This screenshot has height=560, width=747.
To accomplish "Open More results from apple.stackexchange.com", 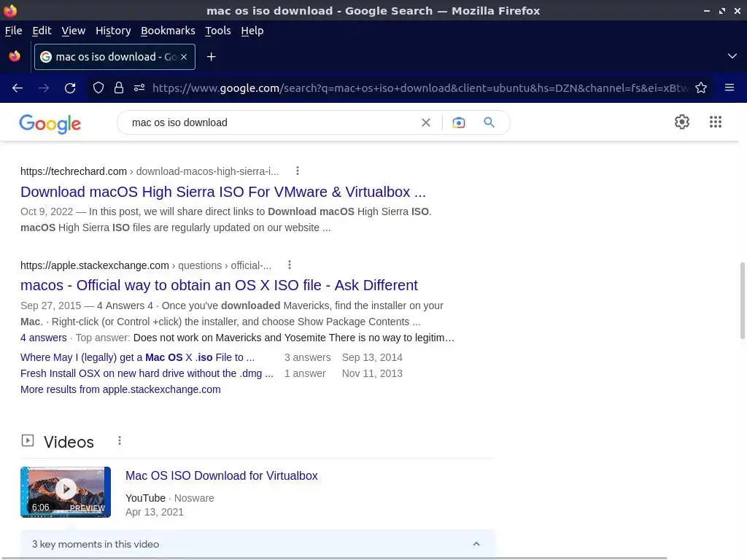I will coord(120,389).
